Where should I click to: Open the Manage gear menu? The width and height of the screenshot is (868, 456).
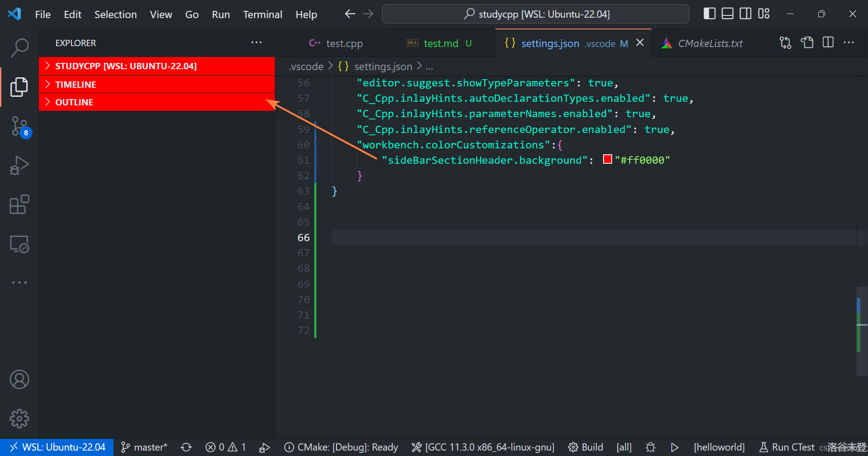coord(19,419)
